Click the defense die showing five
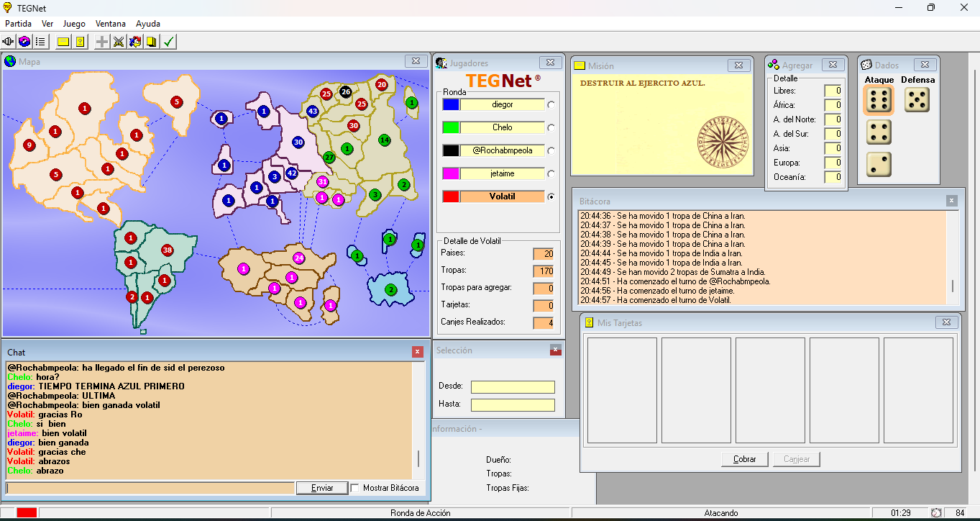The image size is (980, 521). point(917,100)
